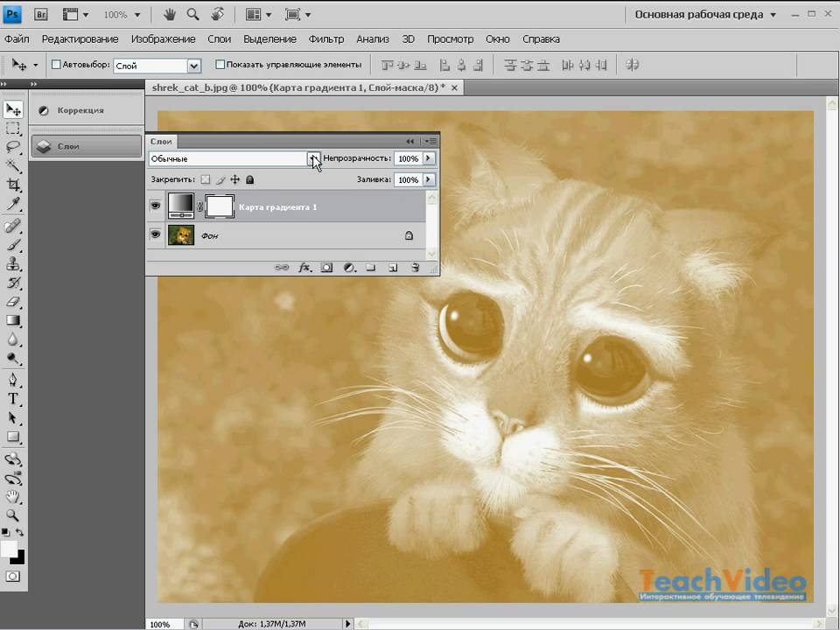840x630 pixels.
Task: Select the Gradient tool
Action: (13, 321)
